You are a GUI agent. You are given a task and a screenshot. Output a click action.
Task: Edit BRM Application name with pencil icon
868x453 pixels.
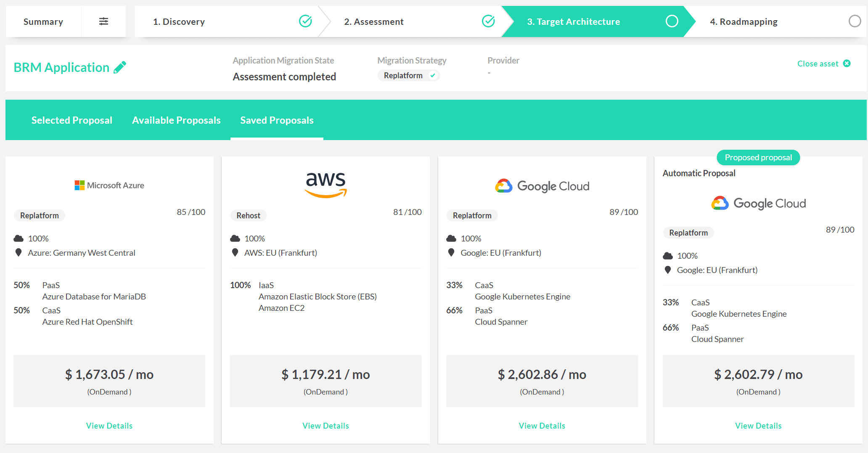(x=120, y=67)
